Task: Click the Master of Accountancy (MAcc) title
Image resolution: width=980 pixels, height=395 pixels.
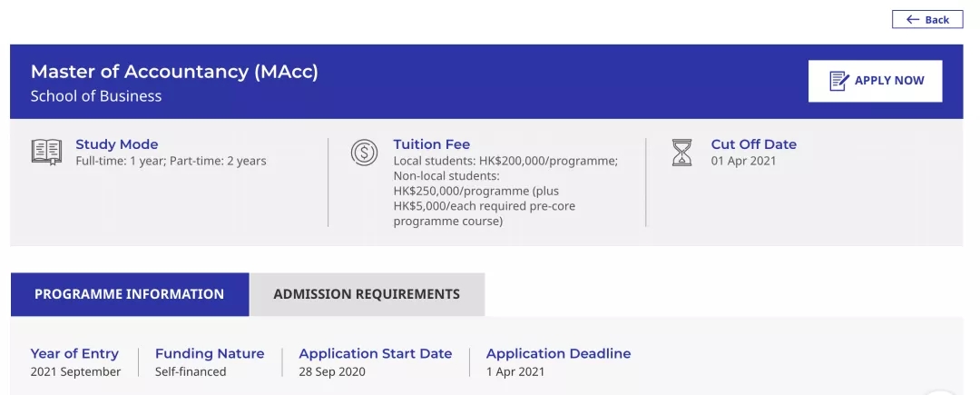Action: click(174, 72)
